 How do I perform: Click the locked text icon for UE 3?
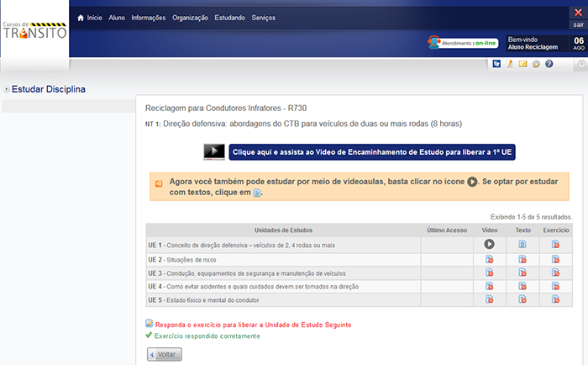522,273
